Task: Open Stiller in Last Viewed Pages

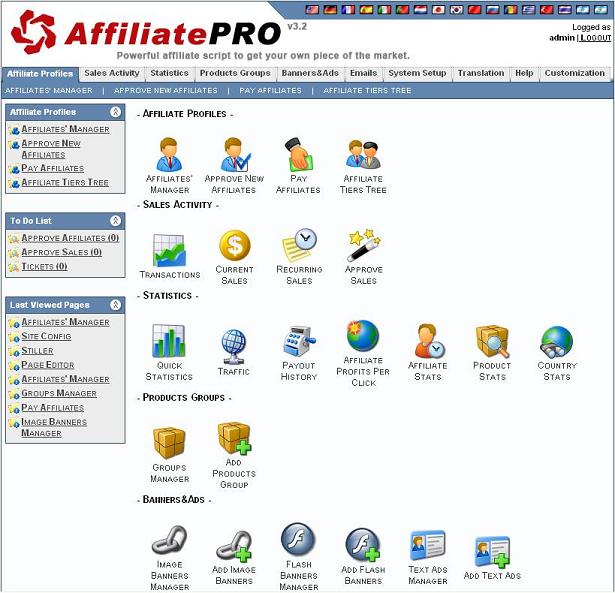Action: tap(37, 351)
